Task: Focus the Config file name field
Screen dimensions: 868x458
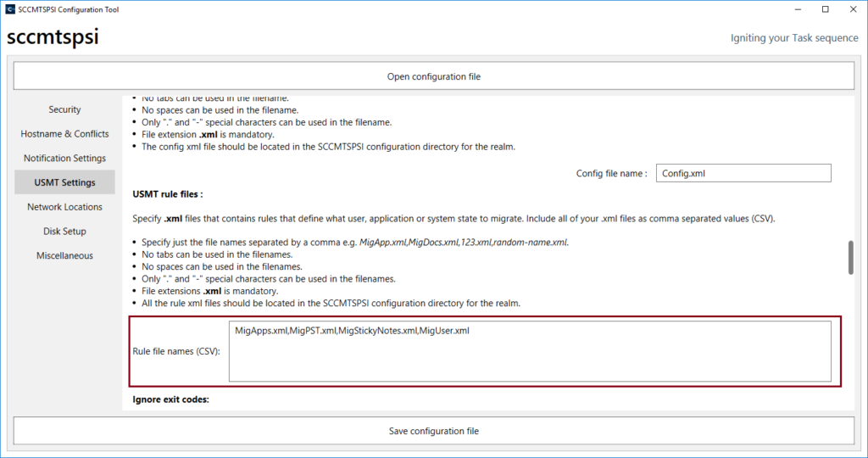Action: pos(743,173)
